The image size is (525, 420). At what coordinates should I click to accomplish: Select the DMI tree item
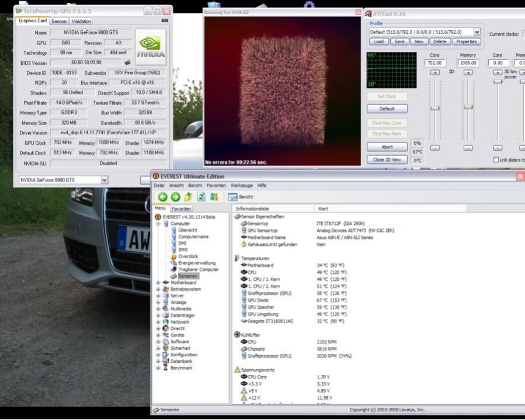pyautogui.click(x=182, y=244)
